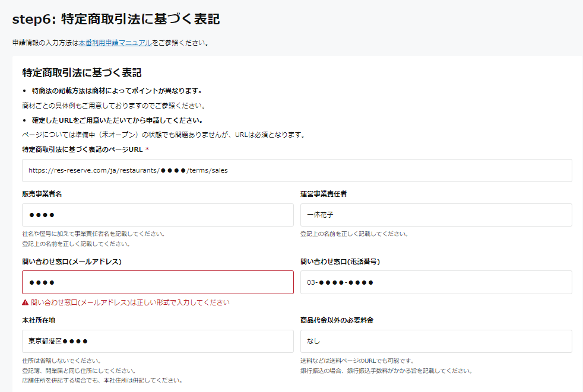Click the 商品代金以外の必要料金 field showing なし
583x392 pixels.
pyautogui.click(x=436, y=341)
